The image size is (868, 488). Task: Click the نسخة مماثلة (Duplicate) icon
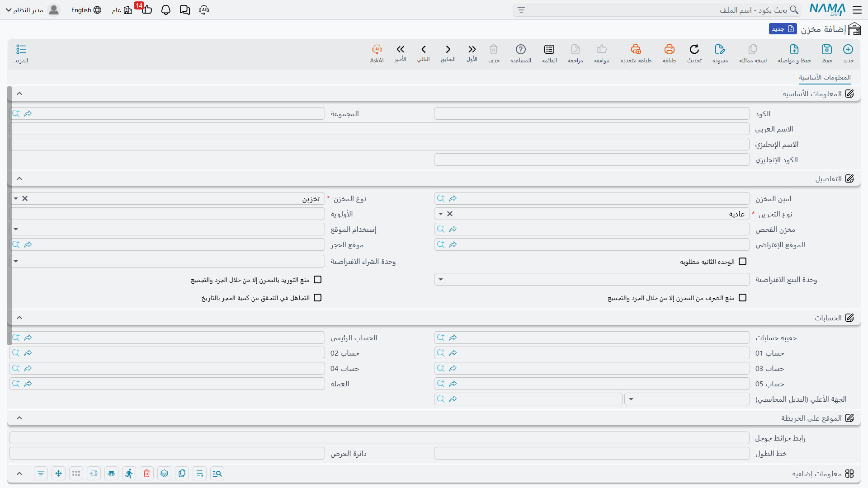753,49
